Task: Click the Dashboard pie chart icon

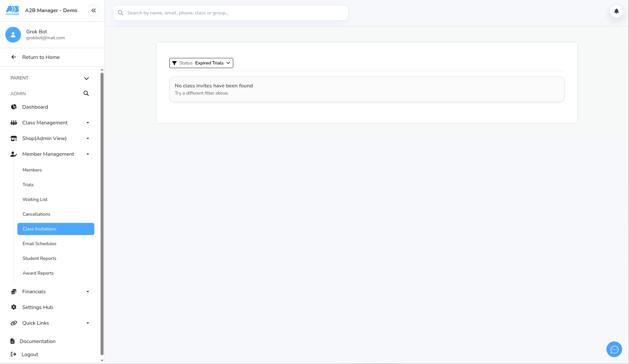Action: point(14,107)
